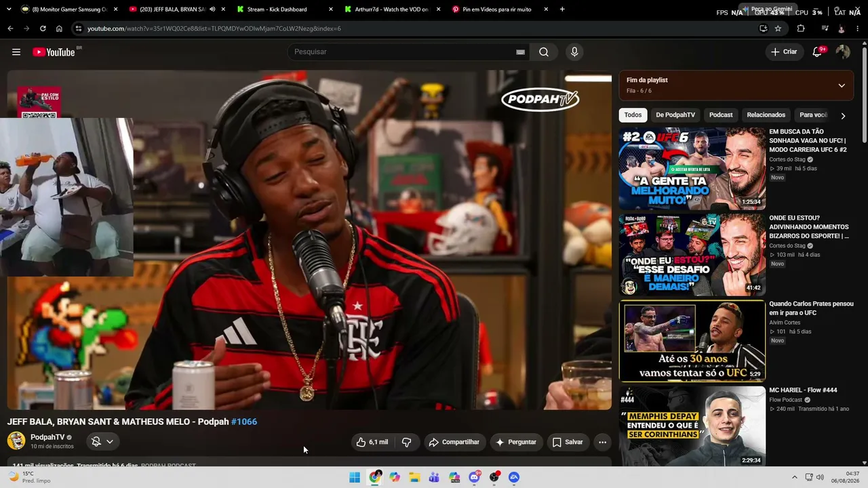Open the #1066 hashtag link
Image resolution: width=868 pixels, height=488 pixels.
[x=244, y=422]
